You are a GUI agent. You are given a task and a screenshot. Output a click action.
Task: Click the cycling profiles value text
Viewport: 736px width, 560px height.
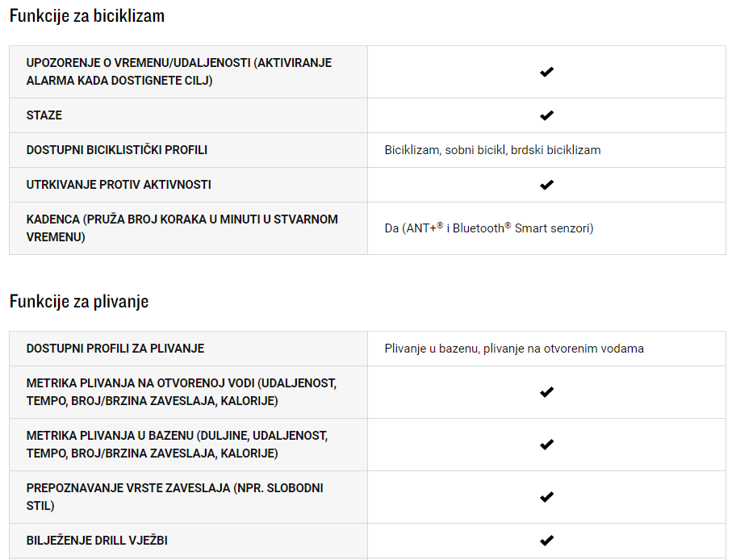tap(492, 150)
